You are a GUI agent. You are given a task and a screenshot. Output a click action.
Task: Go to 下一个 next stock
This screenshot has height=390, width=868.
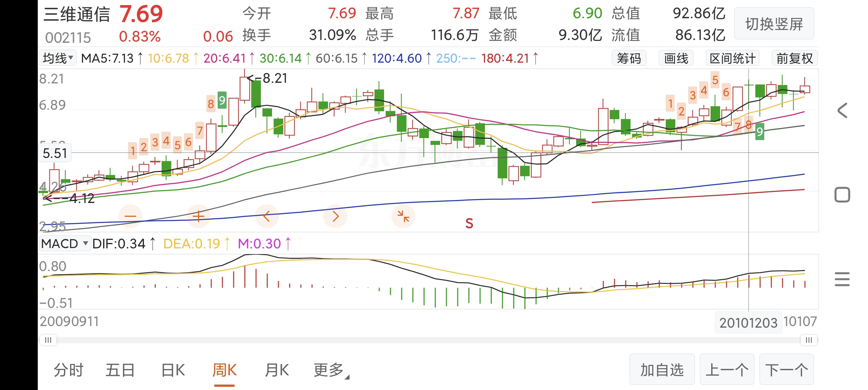[786, 370]
